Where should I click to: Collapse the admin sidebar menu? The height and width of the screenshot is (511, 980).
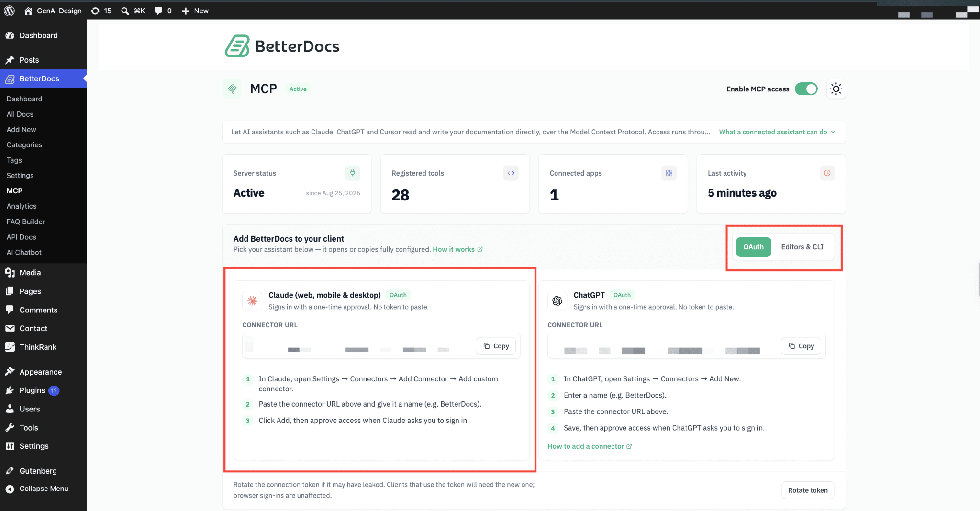(44, 489)
